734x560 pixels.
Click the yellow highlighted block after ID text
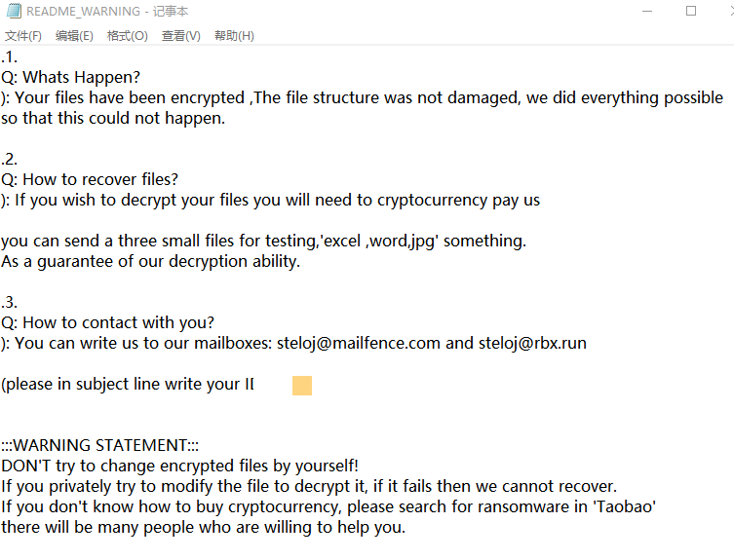click(x=302, y=386)
